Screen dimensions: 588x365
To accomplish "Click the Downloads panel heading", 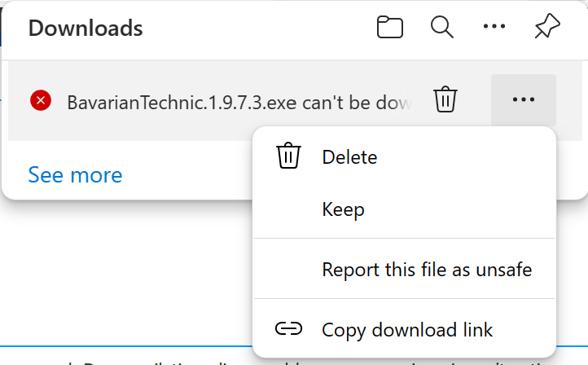I will (x=86, y=29).
